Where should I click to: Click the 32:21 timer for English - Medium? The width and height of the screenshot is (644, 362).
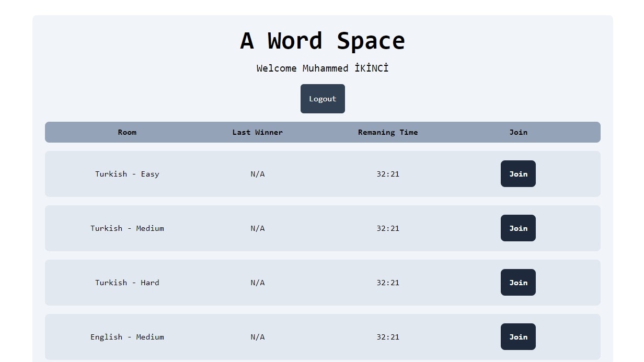point(388,336)
